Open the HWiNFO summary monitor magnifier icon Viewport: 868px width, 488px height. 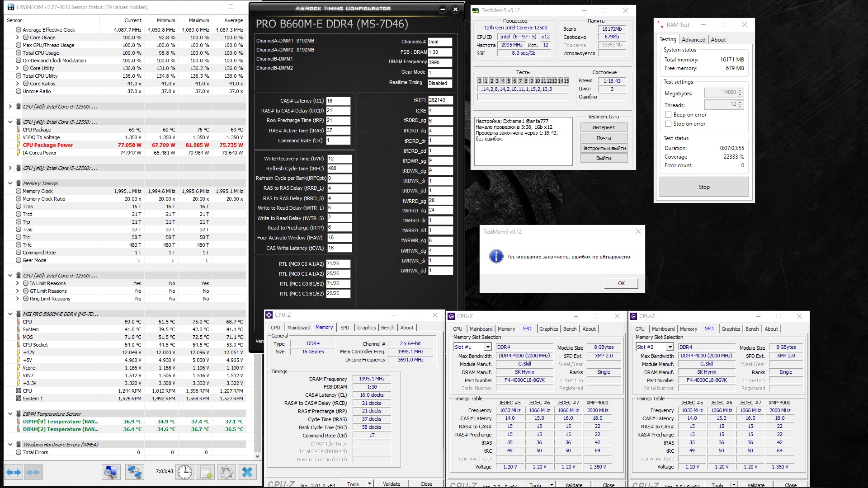(111, 472)
